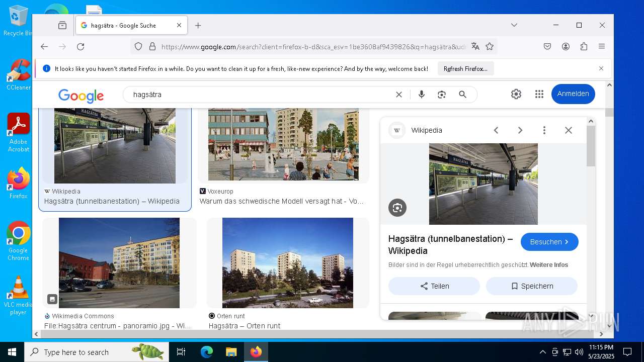Screen dimensions: 644x362
Task: Open the Hagsätra centrum panoramio image
Action: point(119,263)
